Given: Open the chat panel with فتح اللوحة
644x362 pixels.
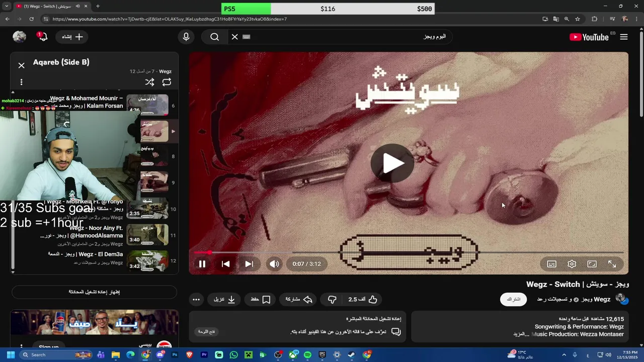Looking at the screenshot, I should [206, 332].
